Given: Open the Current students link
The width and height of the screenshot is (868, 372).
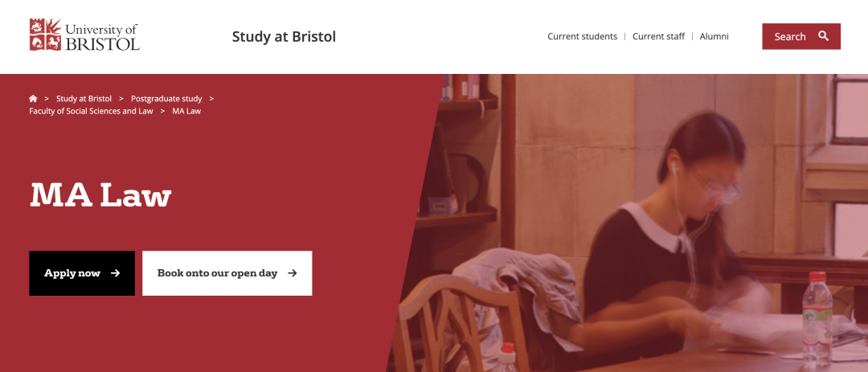Looking at the screenshot, I should pyautogui.click(x=582, y=36).
